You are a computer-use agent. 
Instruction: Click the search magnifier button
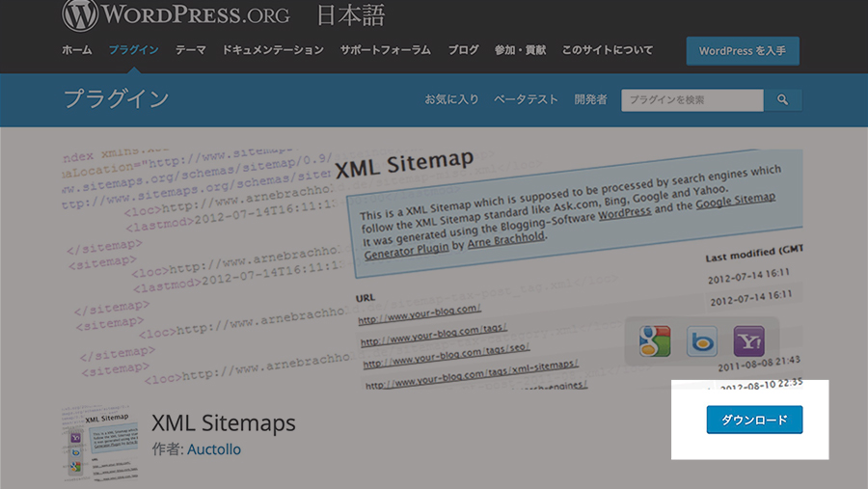click(x=782, y=99)
